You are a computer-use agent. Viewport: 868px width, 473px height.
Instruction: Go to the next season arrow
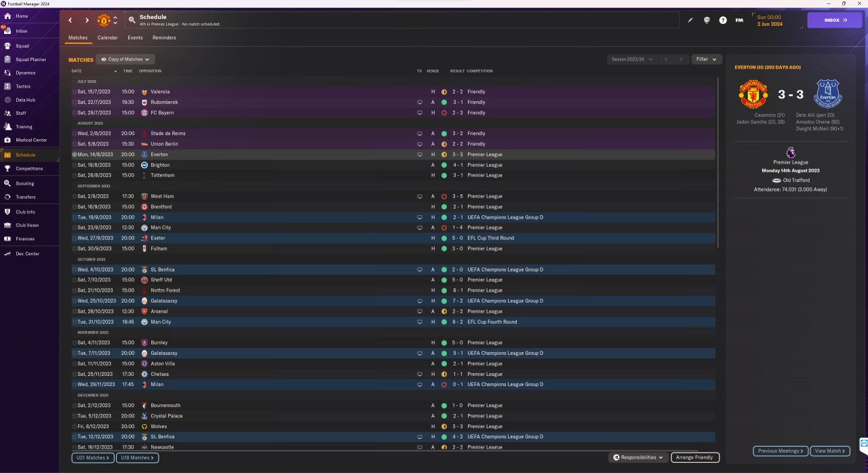point(681,59)
